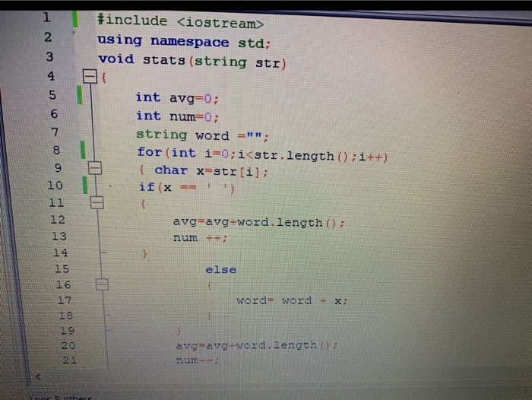The image size is (532, 400).
Task: Click line number 6 in the gutter
Action: coord(54,114)
